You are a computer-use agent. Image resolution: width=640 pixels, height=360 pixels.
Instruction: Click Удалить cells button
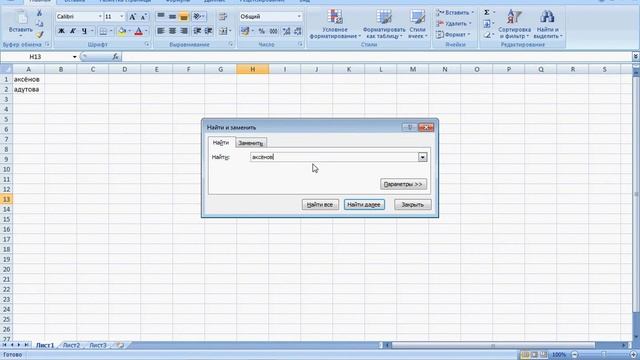(x=453, y=24)
